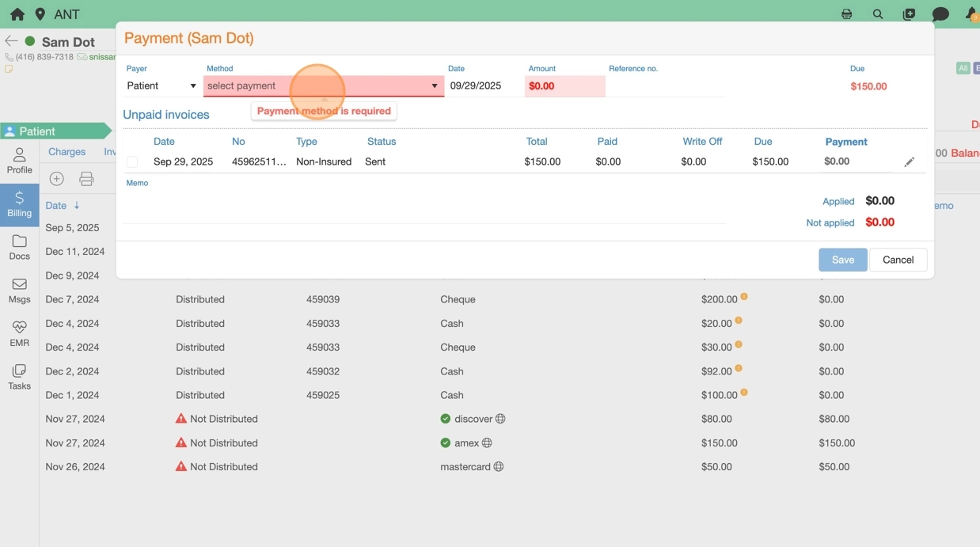
Task: Open EMR in the left sidebar
Action: click(x=20, y=333)
